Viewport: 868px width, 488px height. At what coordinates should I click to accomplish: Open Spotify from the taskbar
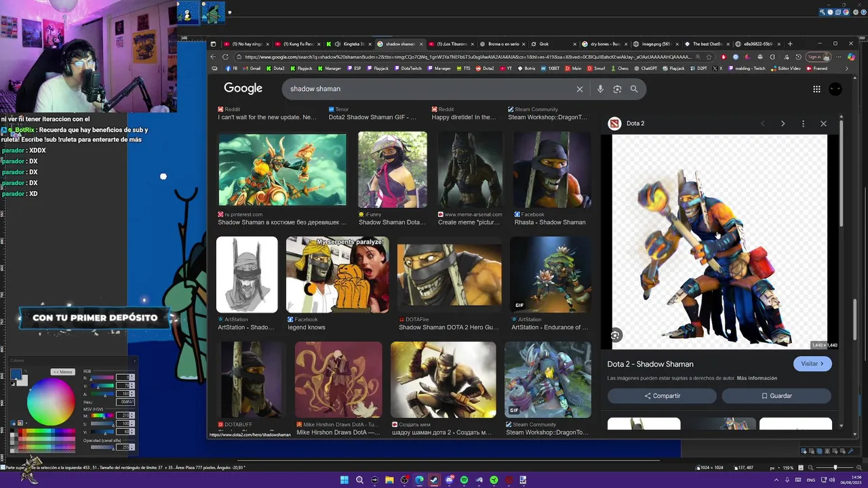click(x=464, y=480)
